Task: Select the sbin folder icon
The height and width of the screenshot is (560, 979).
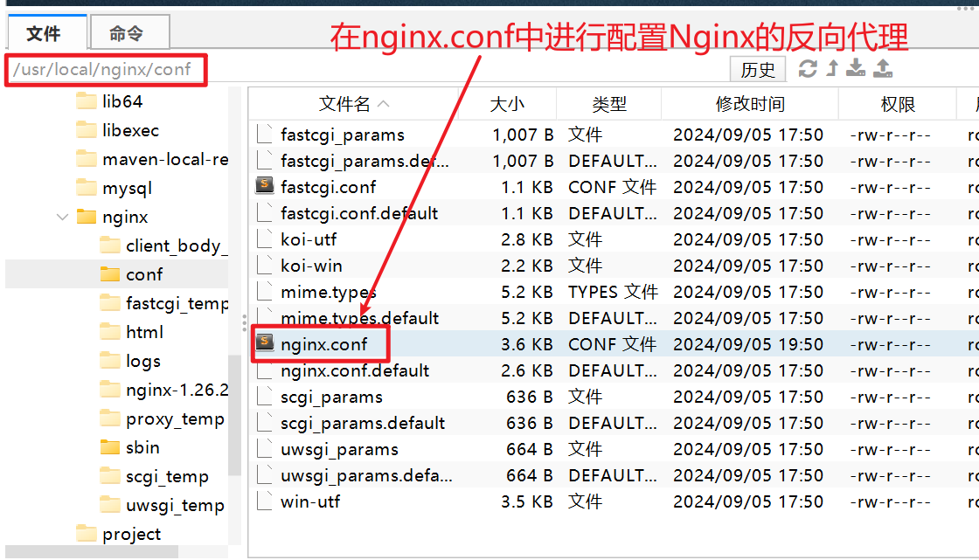Action: click(x=110, y=448)
